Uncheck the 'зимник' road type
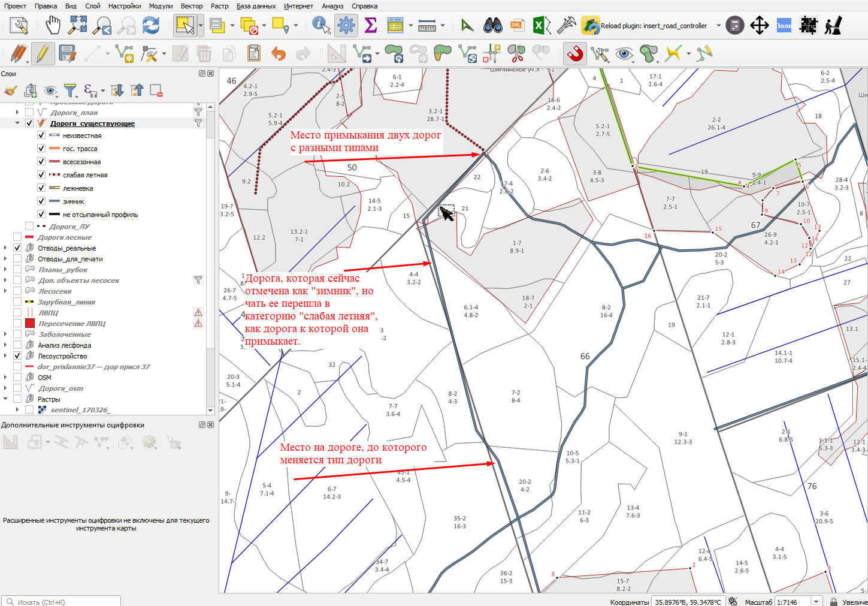The image size is (868, 606). click(41, 201)
